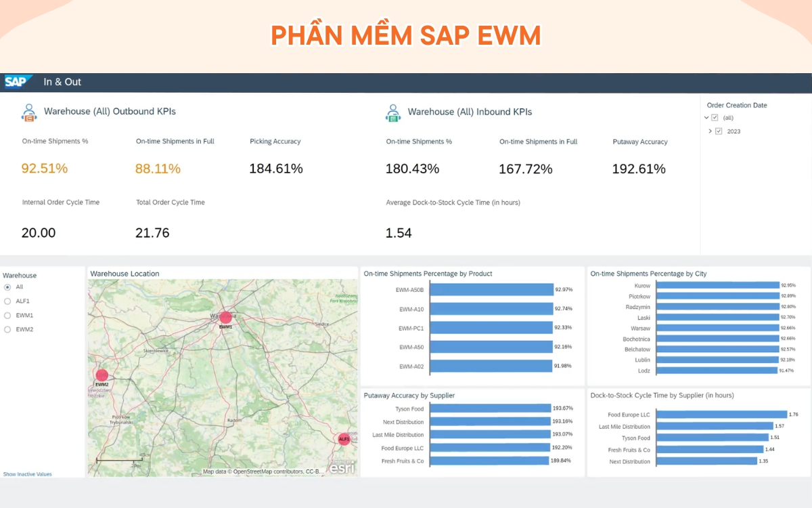The height and width of the screenshot is (508, 812).
Task: Click Last Mile Distribution dock-to-stock bar
Action: (715, 427)
